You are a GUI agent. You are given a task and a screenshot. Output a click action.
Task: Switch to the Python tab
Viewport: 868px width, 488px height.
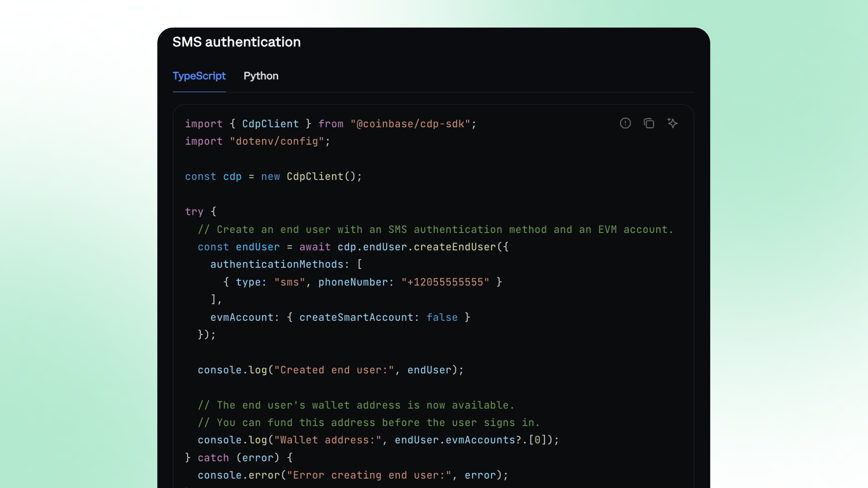(x=261, y=76)
